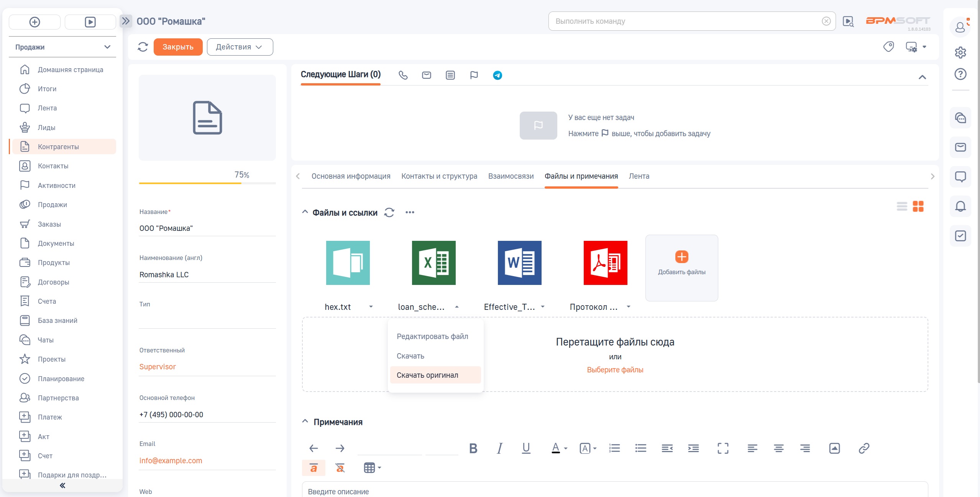Switch to the Взаимосвязи tab
The image size is (980, 497).
click(511, 176)
